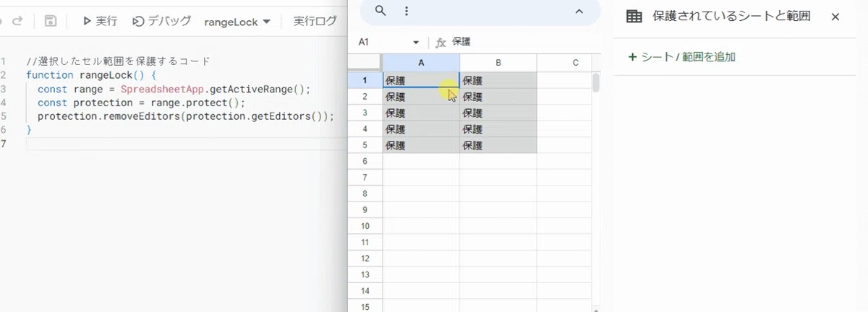
Task: Click comment line 選択したセル範囲を保護するコード
Action: coord(118,61)
